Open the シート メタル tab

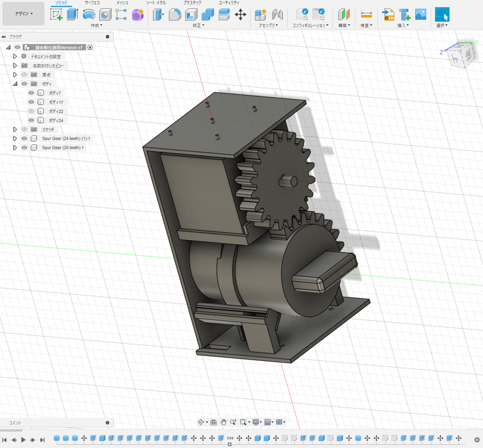click(x=156, y=3)
